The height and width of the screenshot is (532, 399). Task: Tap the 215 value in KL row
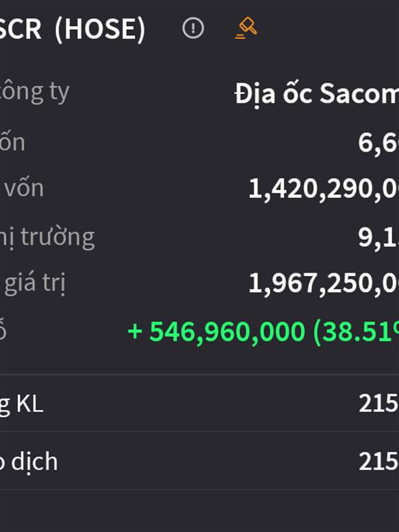pos(378,404)
